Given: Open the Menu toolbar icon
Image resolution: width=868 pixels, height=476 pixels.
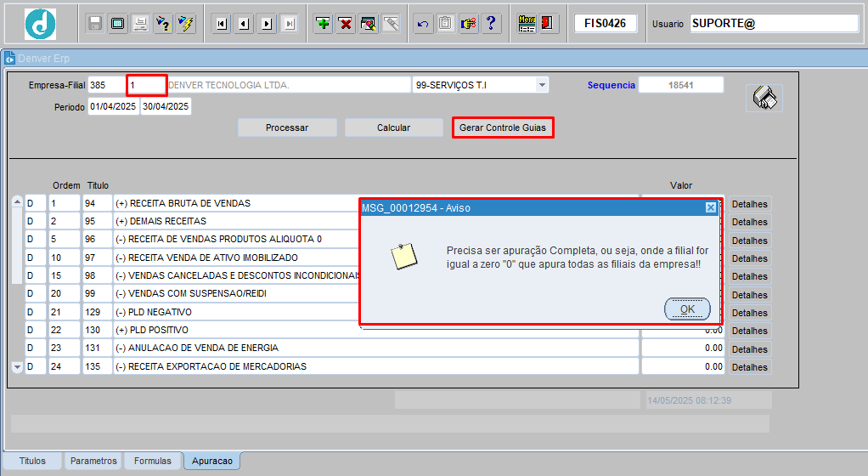Looking at the screenshot, I should (527, 24).
